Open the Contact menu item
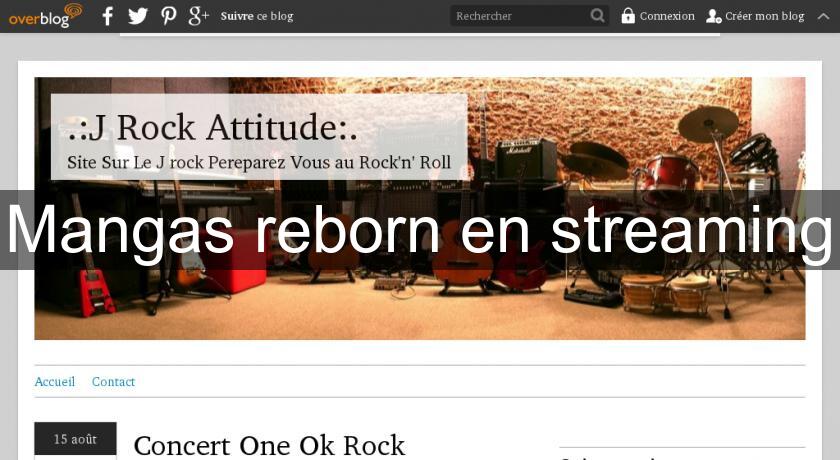 click(x=113, y=382)
